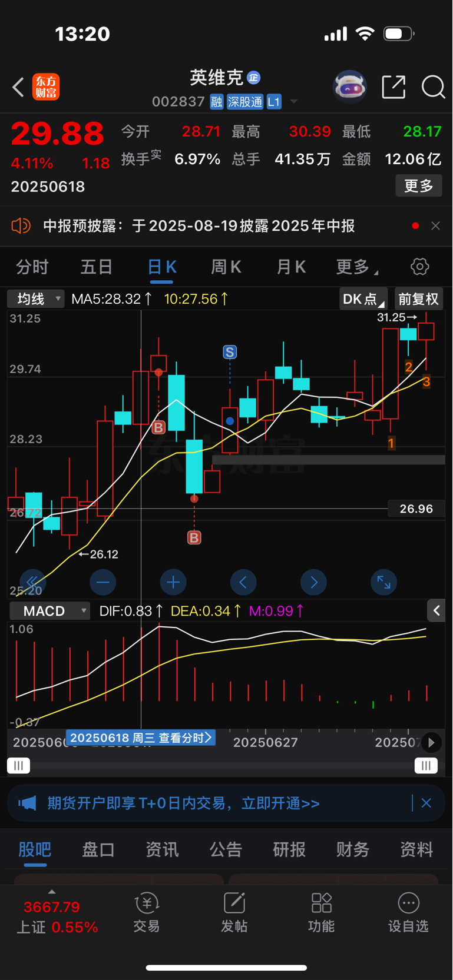Viewport: 453px width, 980px height.
Task: Add the stock via 设自选
Action: click(408, 912)
